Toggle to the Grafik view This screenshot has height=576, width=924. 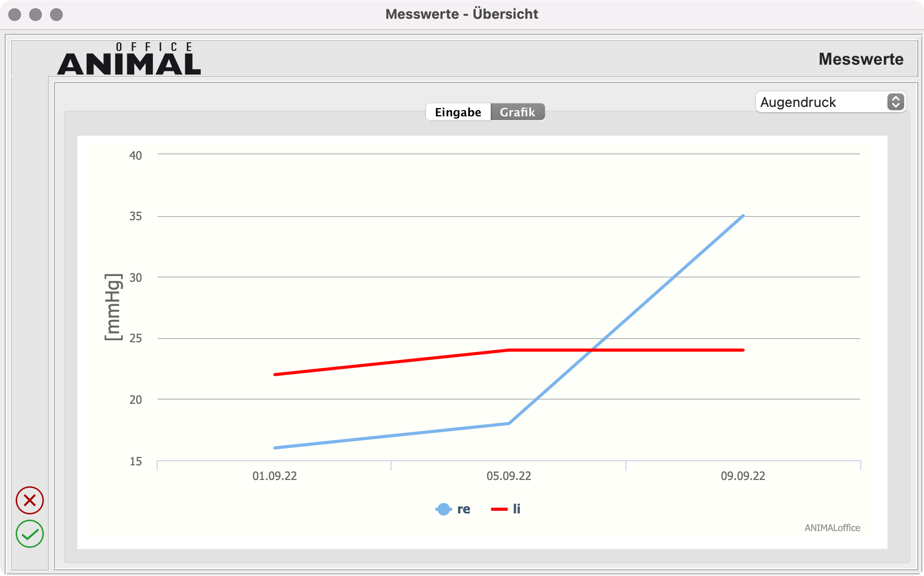(x=518, y=112)
